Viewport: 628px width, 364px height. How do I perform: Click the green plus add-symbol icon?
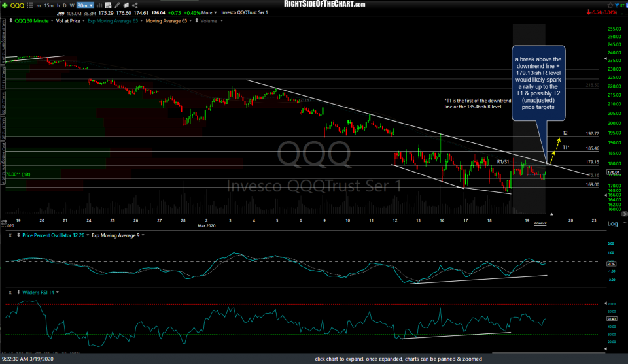coord(5,5)
